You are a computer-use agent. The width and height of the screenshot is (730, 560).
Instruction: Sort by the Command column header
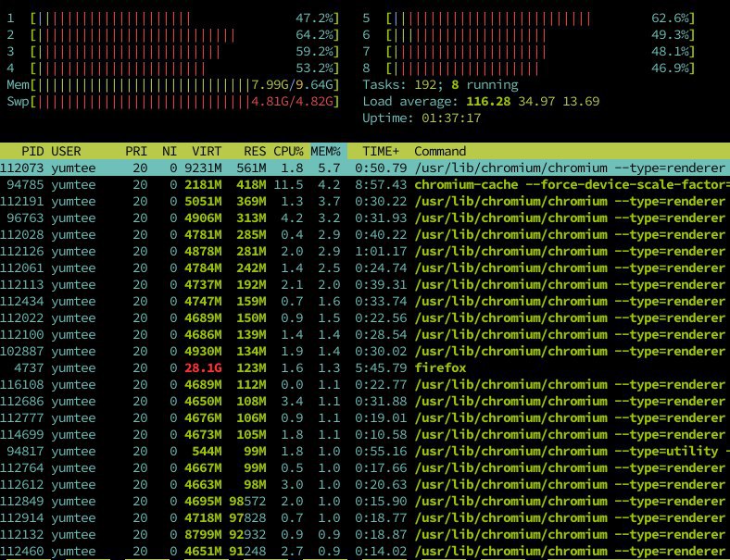click(440, 151)
